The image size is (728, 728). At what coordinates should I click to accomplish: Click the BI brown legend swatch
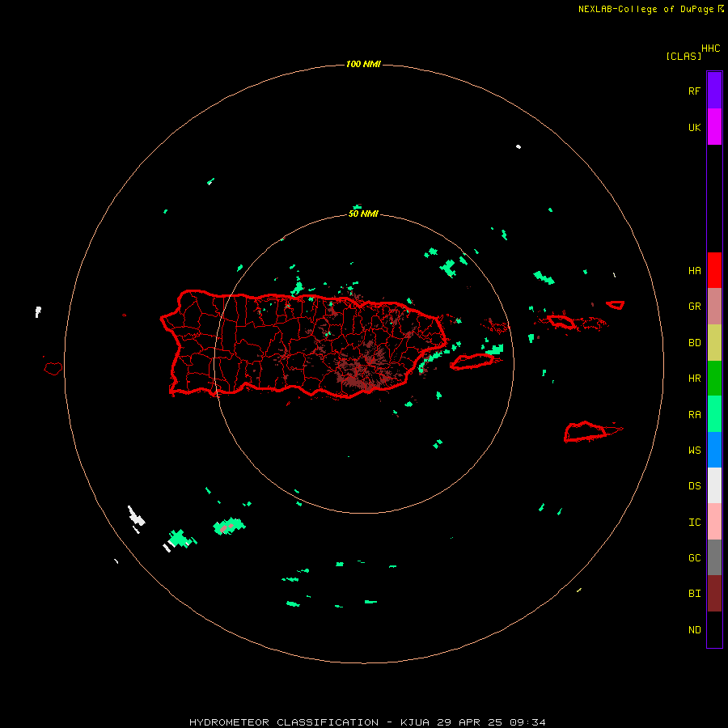714,594
